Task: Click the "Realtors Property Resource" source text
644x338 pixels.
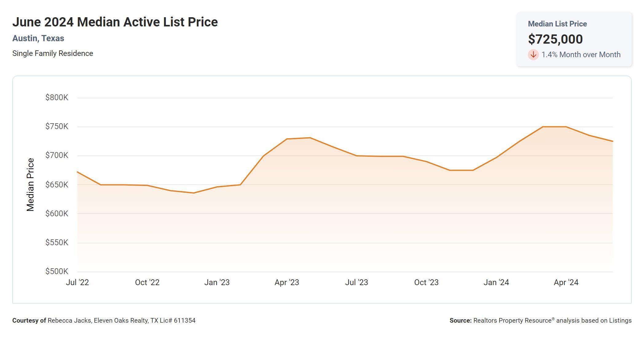Action: pos(512,320)
